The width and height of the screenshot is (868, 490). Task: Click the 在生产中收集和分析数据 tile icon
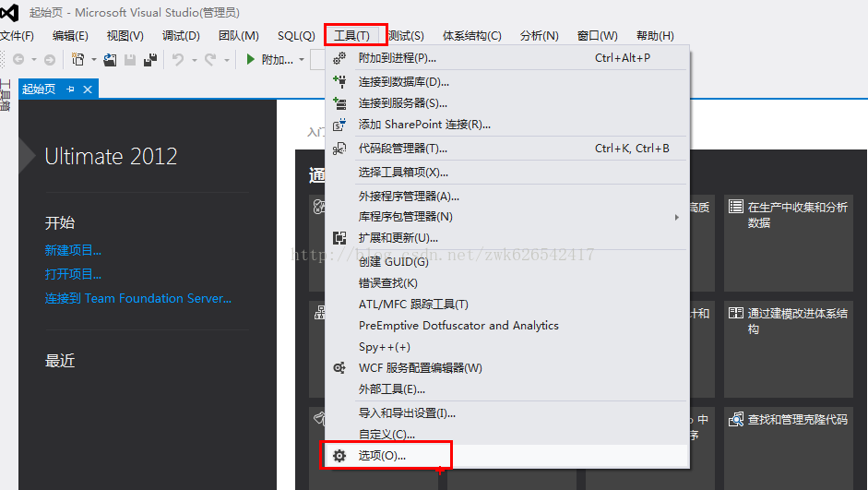[x=736, y=207]
